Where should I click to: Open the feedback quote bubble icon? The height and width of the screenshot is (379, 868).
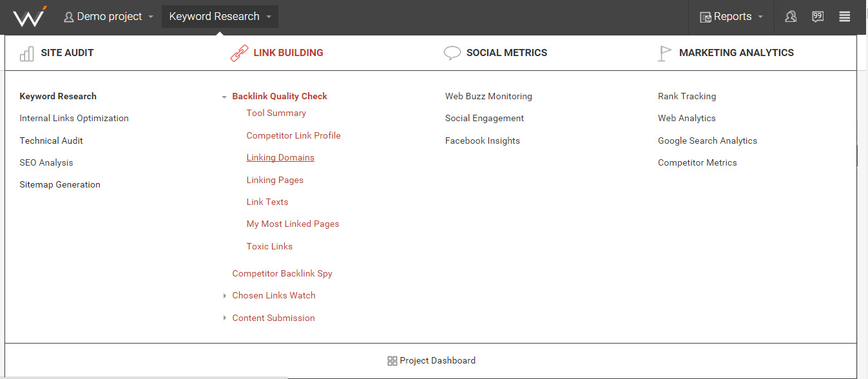pyautogui.click(x=818, y=17)
